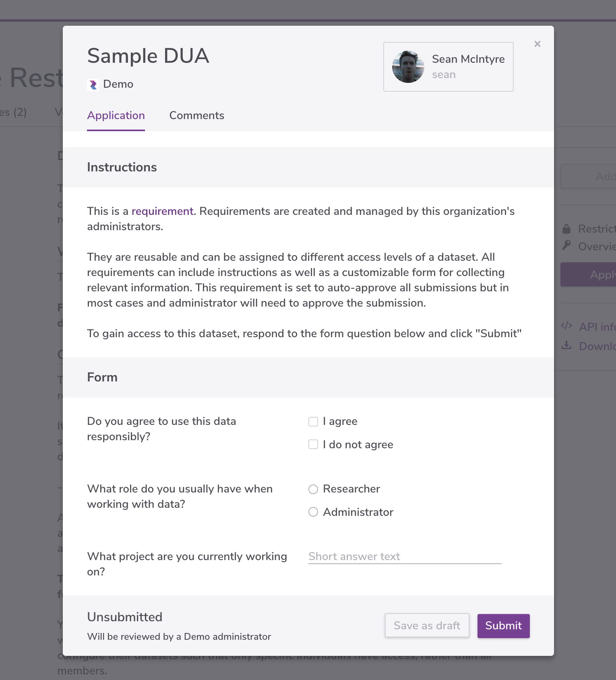Screen dimensions: 616x680
Task: Click Save as draft button
Action: click(x=427, y=625)
